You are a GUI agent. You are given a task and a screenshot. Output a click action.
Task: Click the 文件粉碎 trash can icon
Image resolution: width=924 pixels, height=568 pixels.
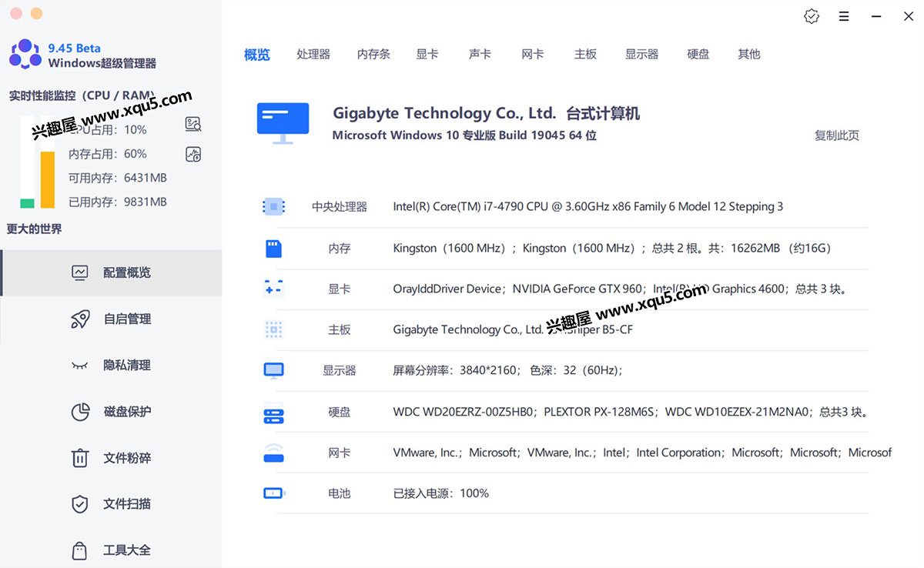pyautogui.click(x=80, y=458)
